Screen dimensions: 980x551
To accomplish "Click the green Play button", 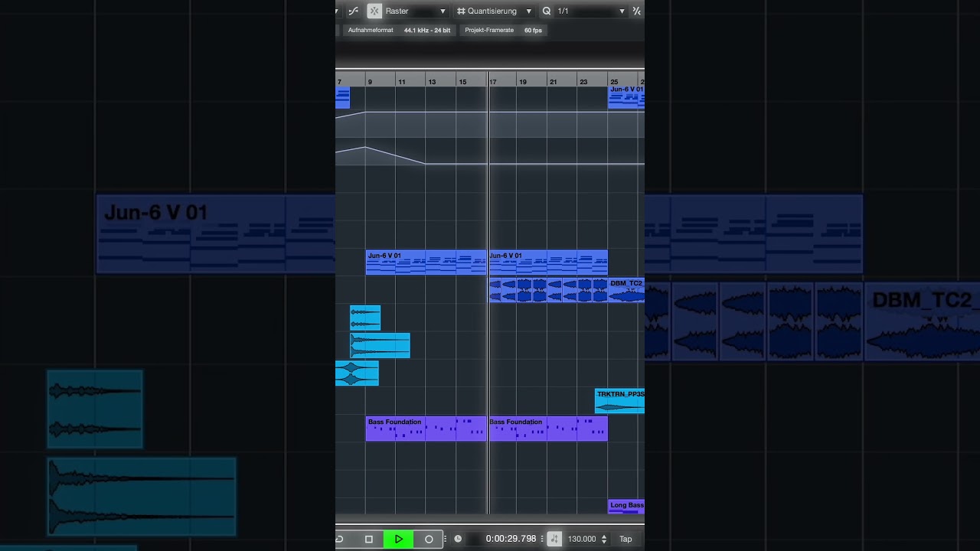I will point(398,539).
